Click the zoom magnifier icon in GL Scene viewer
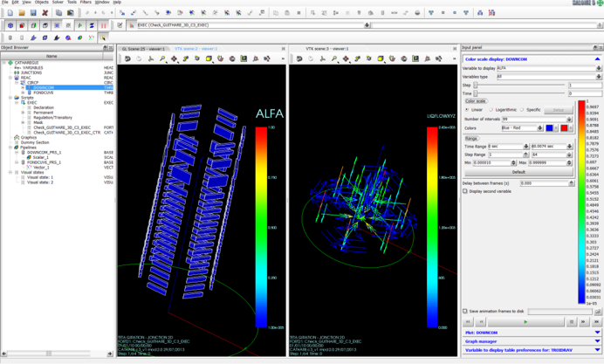 pos(162,59)
